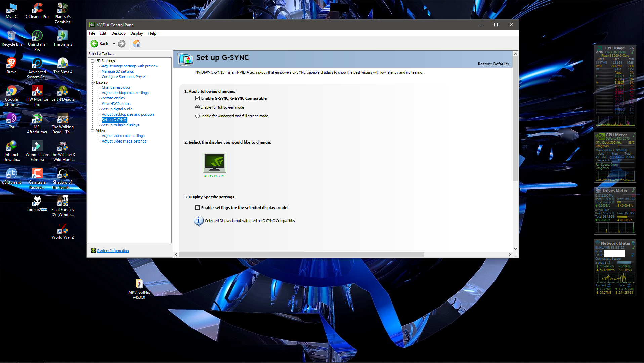Screen dimensions: 644x363
Task: Open HW Monitor Pro desktop icon
Action: 37,96
